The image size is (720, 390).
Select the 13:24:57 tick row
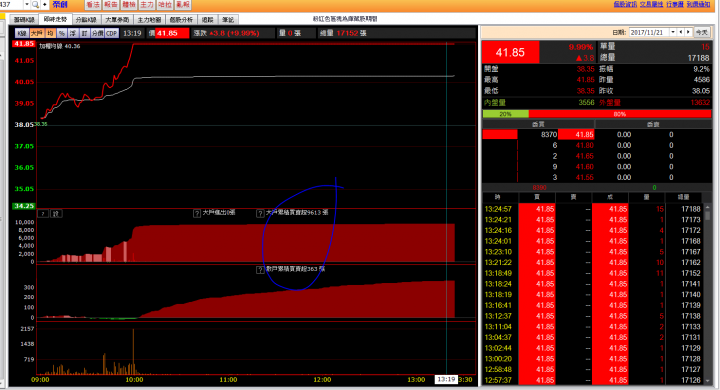point(592,209)
